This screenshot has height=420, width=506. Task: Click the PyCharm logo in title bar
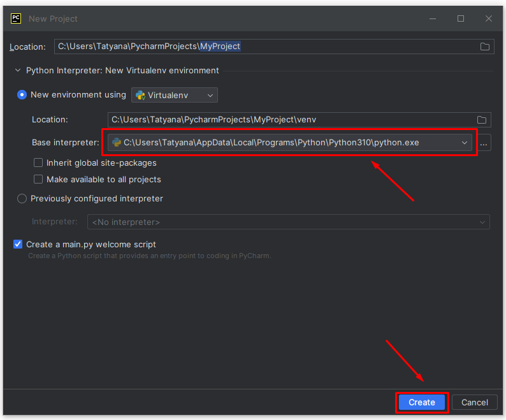pos(16,18)
